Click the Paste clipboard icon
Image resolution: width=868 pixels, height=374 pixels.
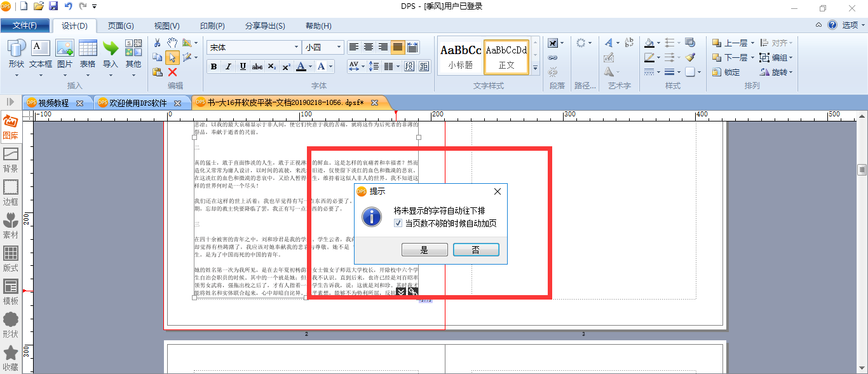pyautogui.click(x=158, y=72)
